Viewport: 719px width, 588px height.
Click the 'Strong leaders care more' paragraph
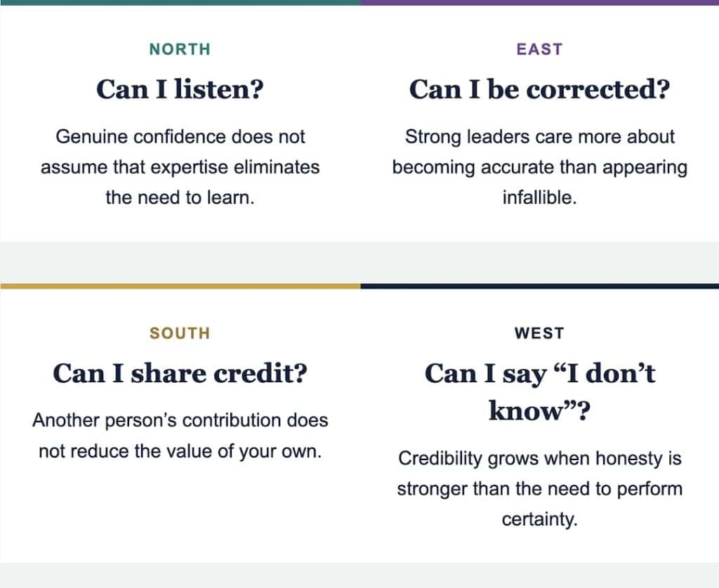tap(539, 167)
